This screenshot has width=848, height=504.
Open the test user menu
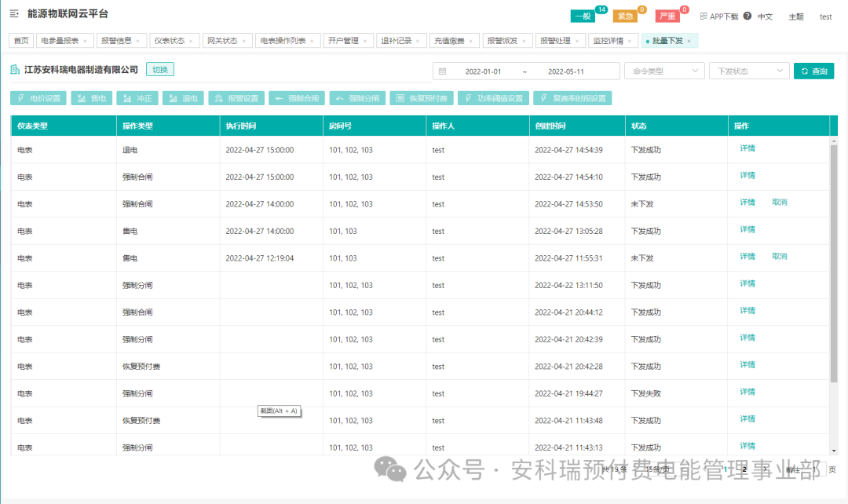point(825,16)
